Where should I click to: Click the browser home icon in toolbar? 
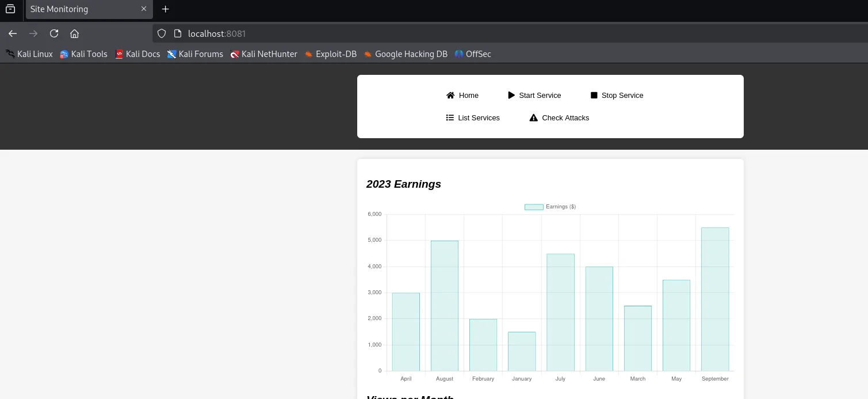coord(74,33)
